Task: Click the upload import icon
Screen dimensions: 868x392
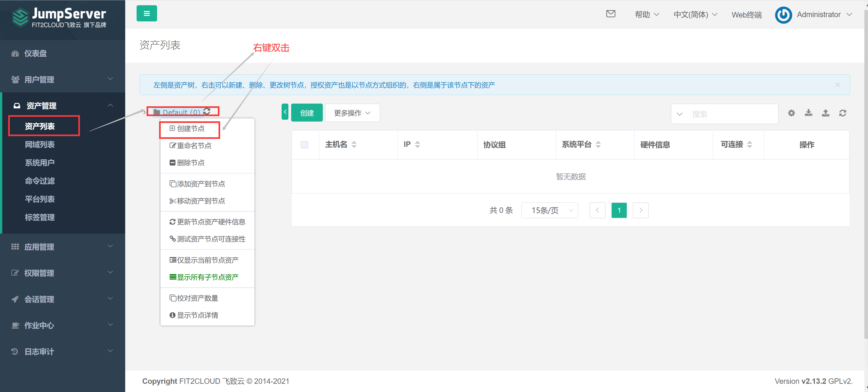Action: pyautogui.click(x=825, y=113)
